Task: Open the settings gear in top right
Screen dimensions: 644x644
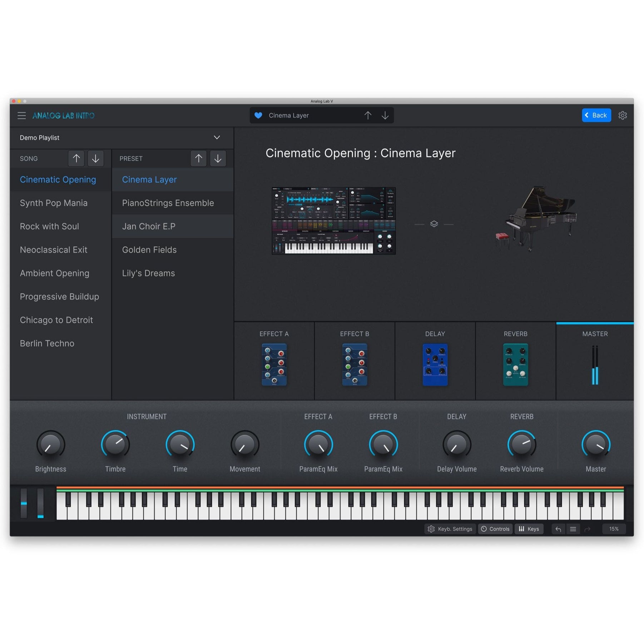Action: [623, 115]
